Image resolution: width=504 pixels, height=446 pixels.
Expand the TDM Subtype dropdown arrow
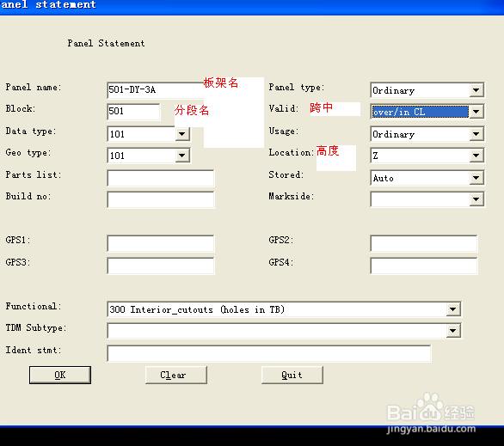(453, 331)
